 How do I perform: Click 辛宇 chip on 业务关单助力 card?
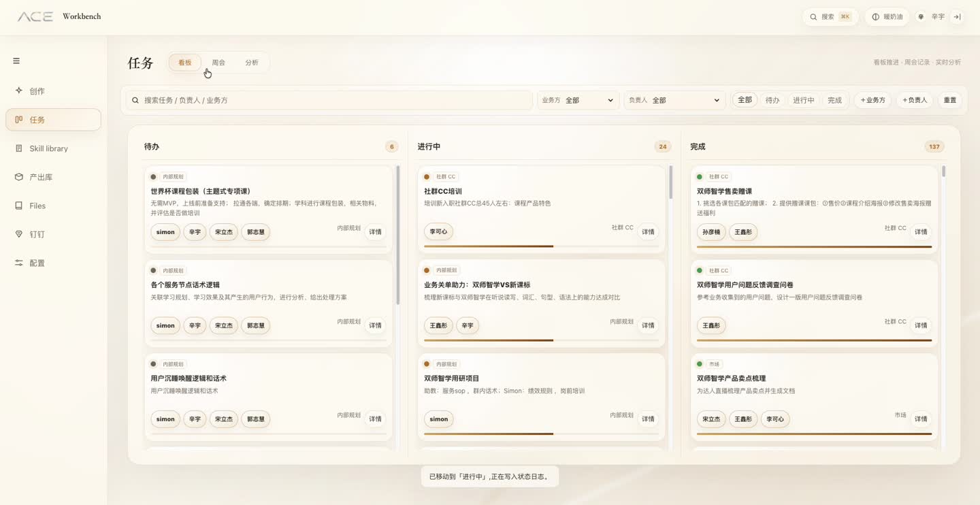pyautogui.click(x=468, y=326)
